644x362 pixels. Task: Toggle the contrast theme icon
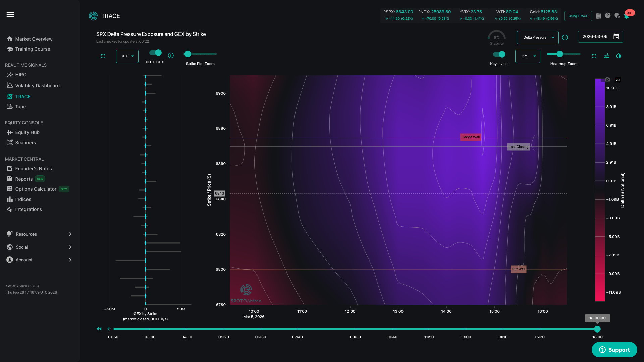pyautogui.click(x=619, y=56)
